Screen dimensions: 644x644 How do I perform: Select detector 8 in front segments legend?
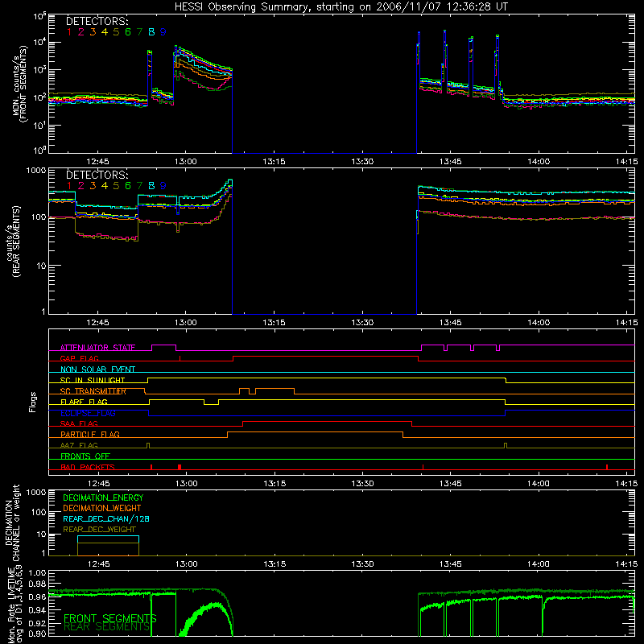[151, 32]
